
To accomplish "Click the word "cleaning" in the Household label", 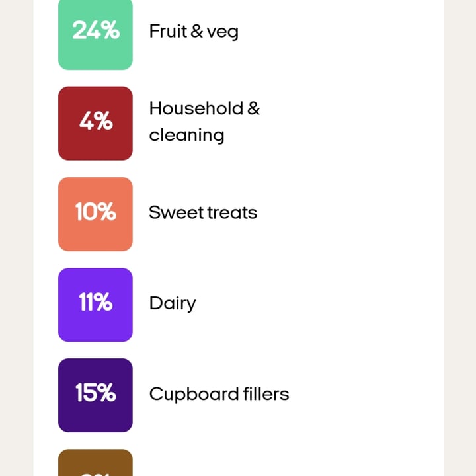I will 186,136.
